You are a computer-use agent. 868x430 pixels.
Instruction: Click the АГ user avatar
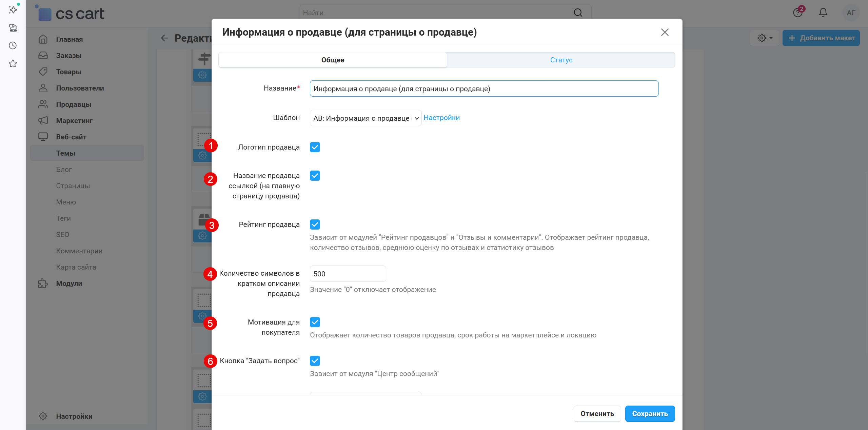pos(851,13)
